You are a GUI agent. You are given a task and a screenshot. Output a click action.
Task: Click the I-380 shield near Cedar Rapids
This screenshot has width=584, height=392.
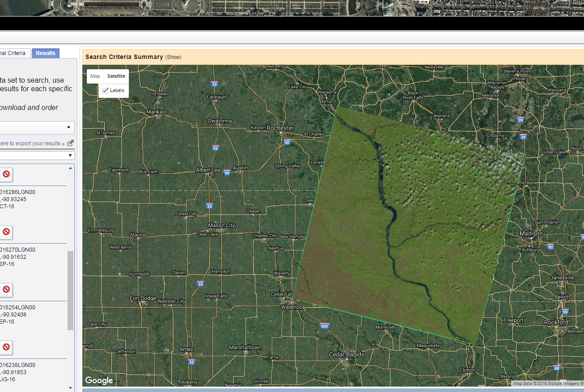point(325,326)
